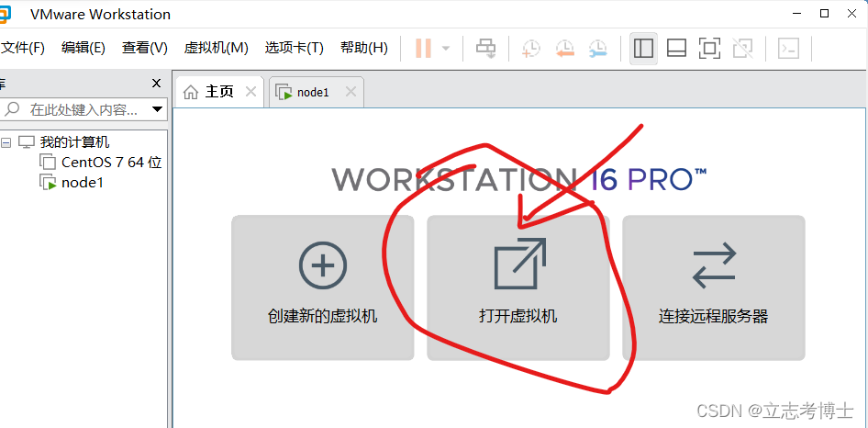Open the 编辑(E) menu
Image resolution: width=868 pixels, height=428 pixels.
83,48
